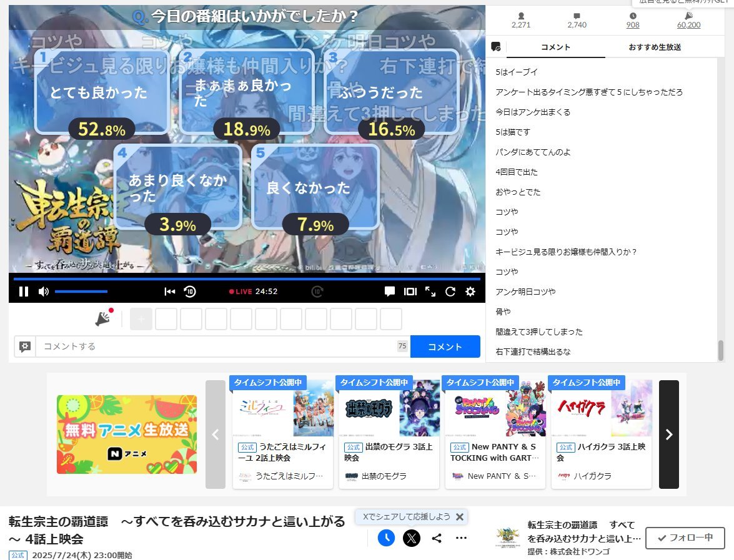Open comment command settings icon beside input
This screenshot has height=560, width=734.
tap(25, 346)
